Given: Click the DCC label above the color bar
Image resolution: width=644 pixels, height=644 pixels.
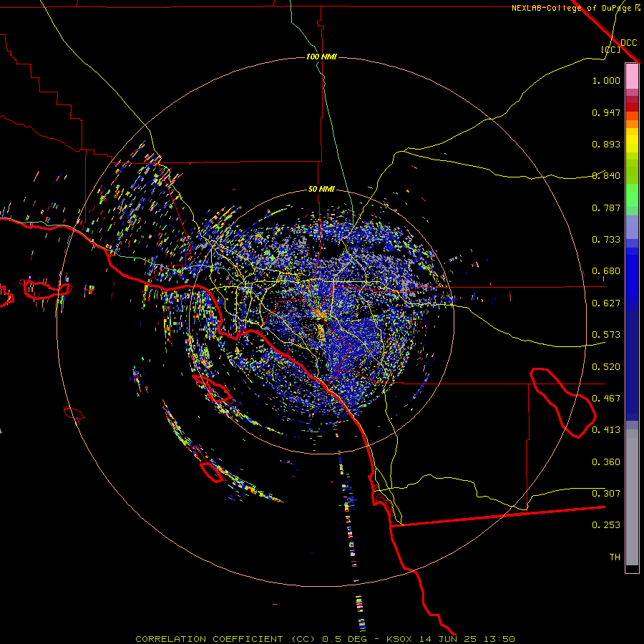Looking at the screenshot, I should (x=629, y=43).
